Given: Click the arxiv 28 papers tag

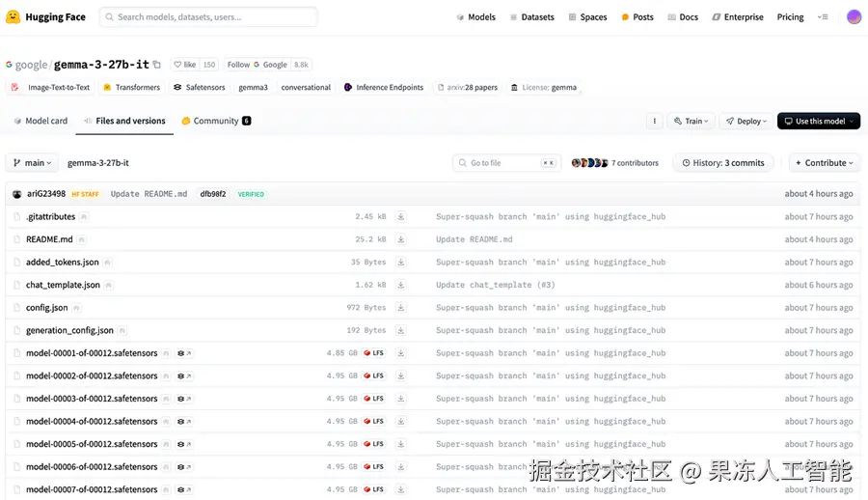Looking at the screenshot, I should (x=467, y=88).
